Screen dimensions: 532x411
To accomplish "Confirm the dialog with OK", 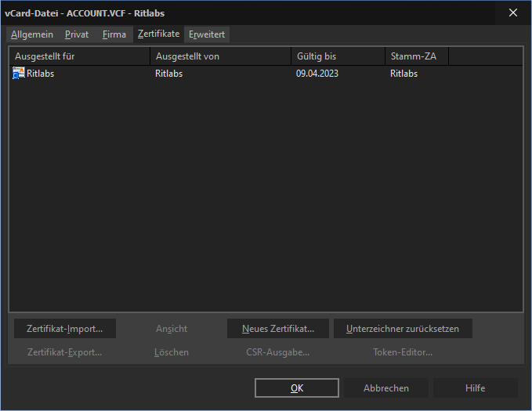I will point(297,388).
